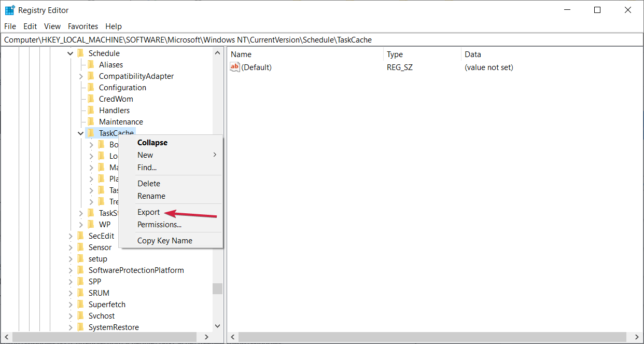Choose Rename in the context menu

[171, 196]
